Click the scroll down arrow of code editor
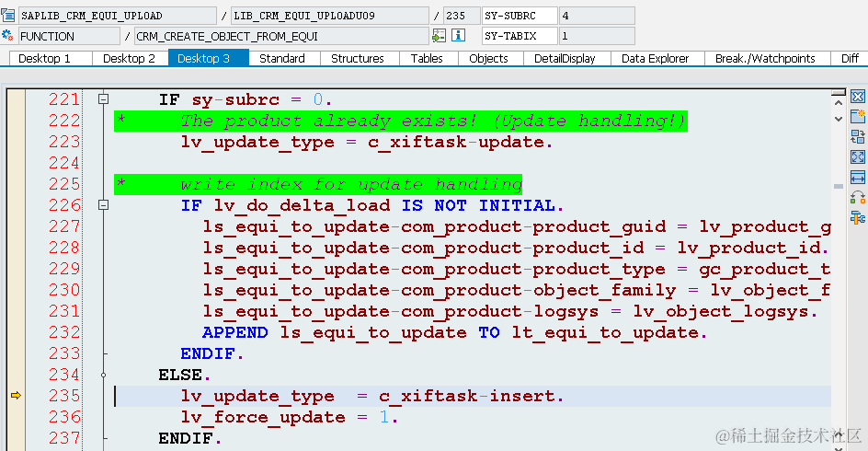This screenshot has height=451, width=868. point(838,119)
